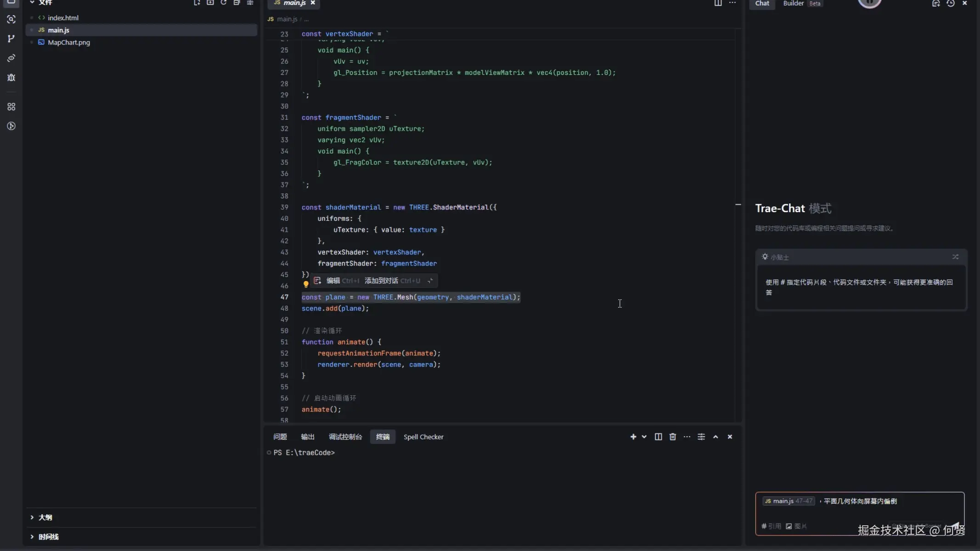The image size is (980, 551).
Task: Click the 添加到对话 button above the code
Action: (x=381, y=281)
